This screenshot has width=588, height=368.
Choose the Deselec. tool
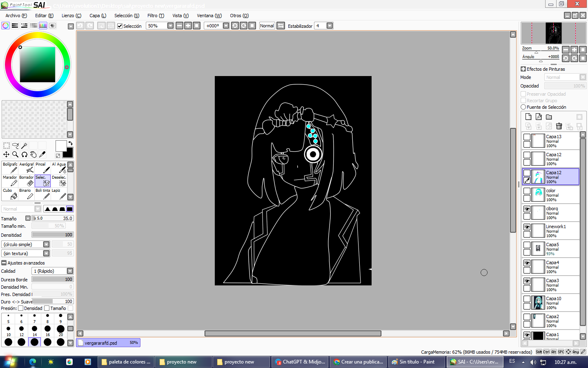tap(59, 181)
